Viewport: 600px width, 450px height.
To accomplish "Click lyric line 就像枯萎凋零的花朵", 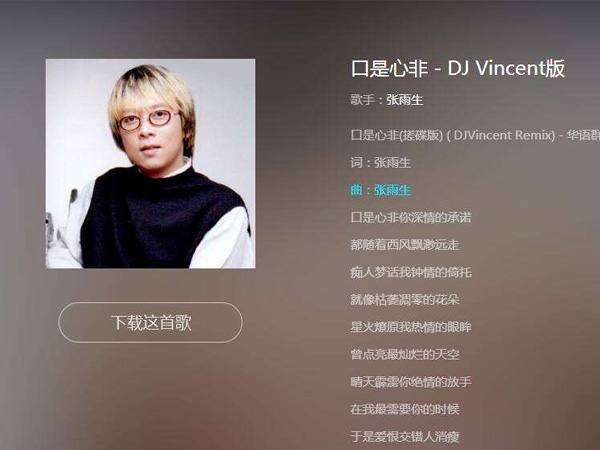I will pos(404,299).
